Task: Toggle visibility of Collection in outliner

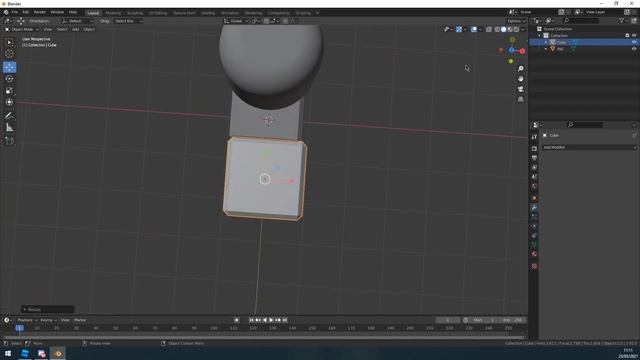Action: point(634,36)
